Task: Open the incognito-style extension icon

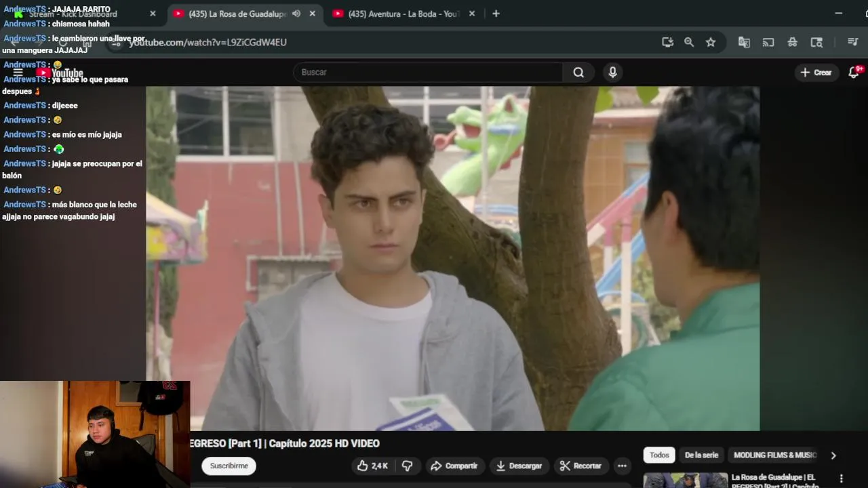Action: 792,42
